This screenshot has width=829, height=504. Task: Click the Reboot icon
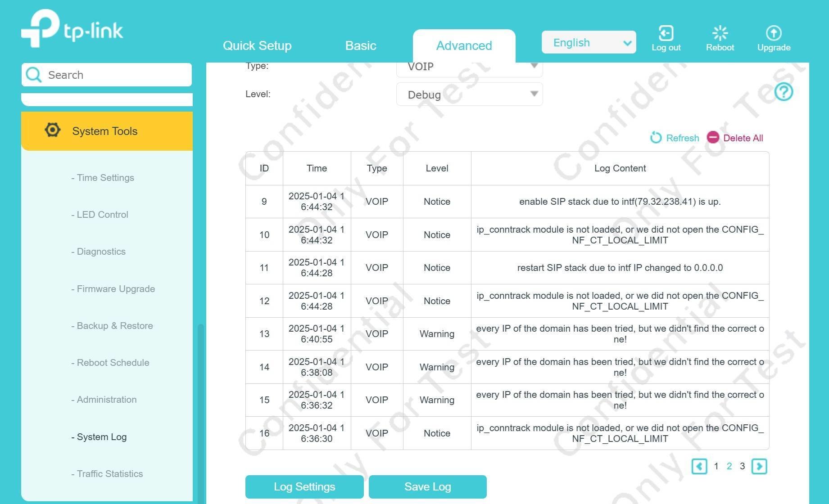(720, 33)
